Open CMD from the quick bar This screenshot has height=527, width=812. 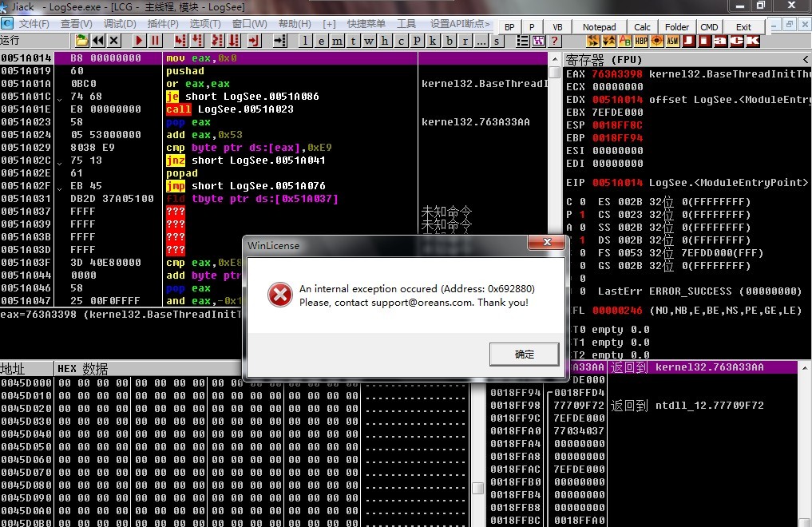click(709, 27)
